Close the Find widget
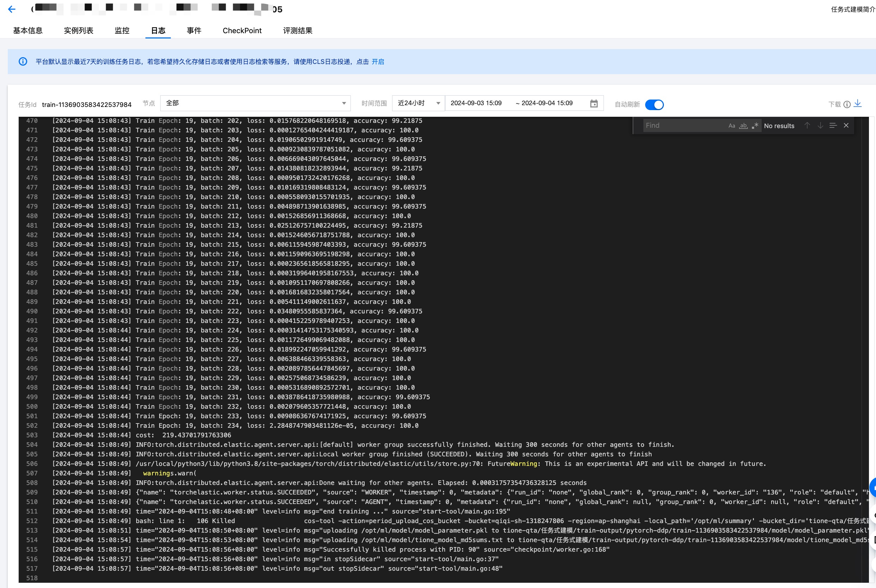Viewport: 876px width, 588px height. pyautogui.click(x=846, y=126)
